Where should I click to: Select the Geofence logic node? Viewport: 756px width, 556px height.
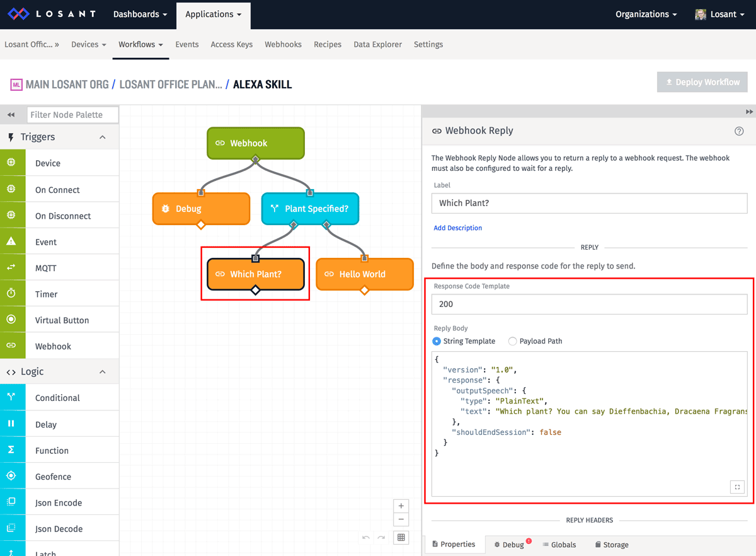60,475
